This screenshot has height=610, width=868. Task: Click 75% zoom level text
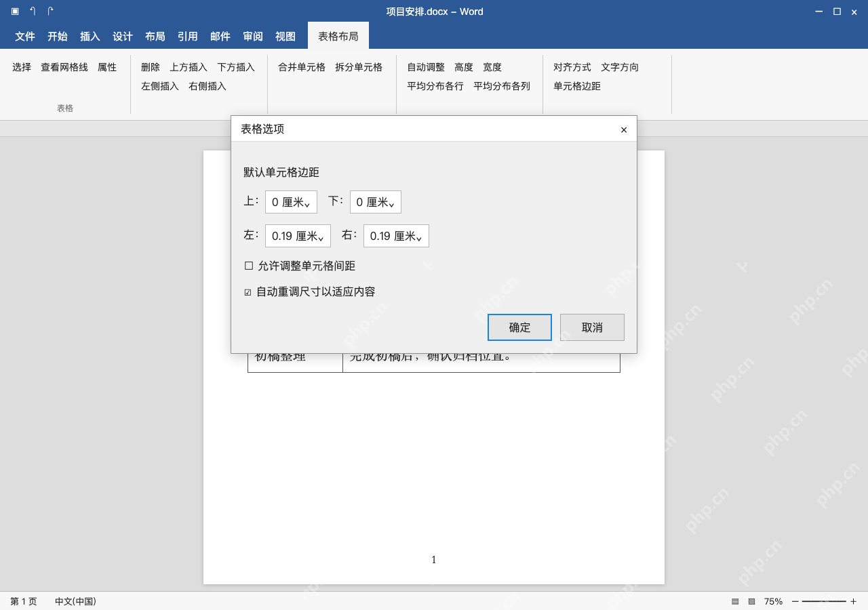773,601
